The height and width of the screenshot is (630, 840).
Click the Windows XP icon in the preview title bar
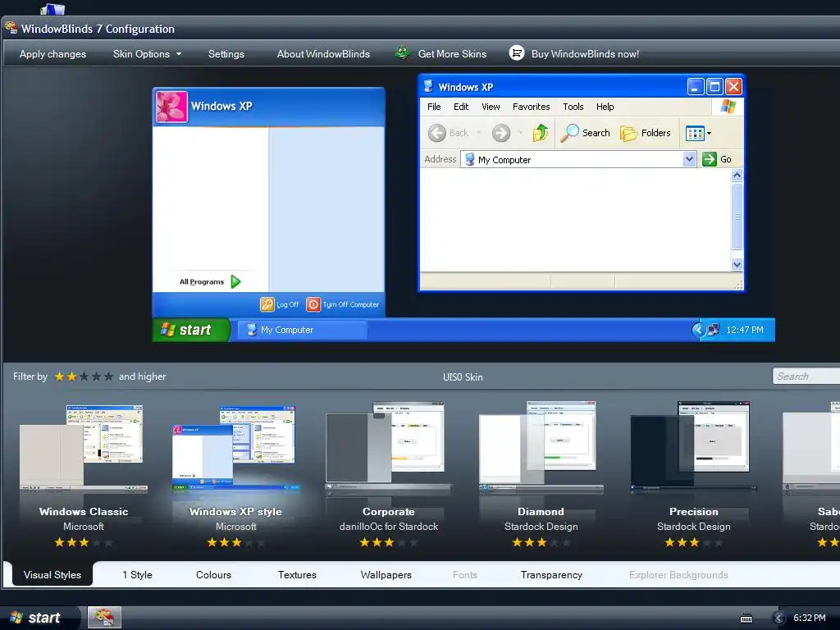(x=428, y=86)
